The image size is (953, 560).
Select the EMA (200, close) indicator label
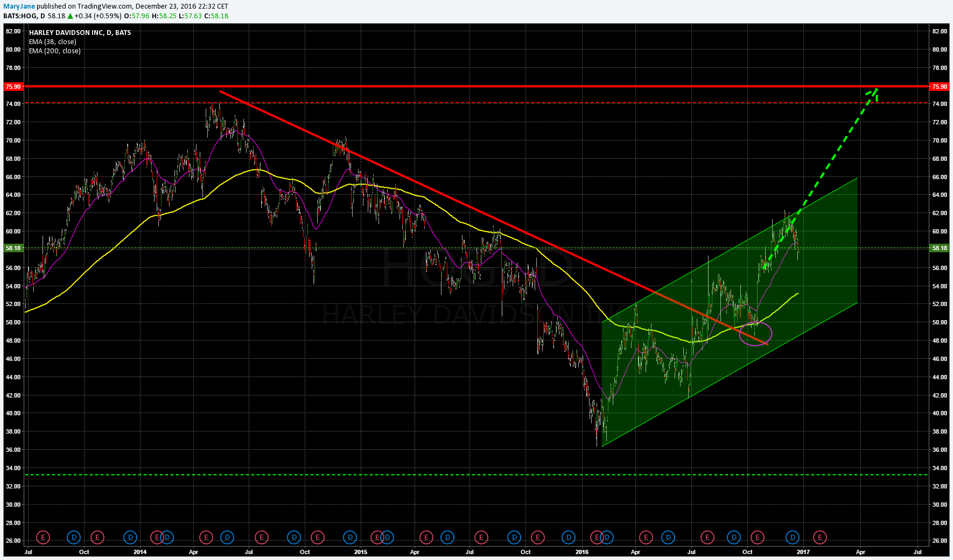(x=55, y=51)
